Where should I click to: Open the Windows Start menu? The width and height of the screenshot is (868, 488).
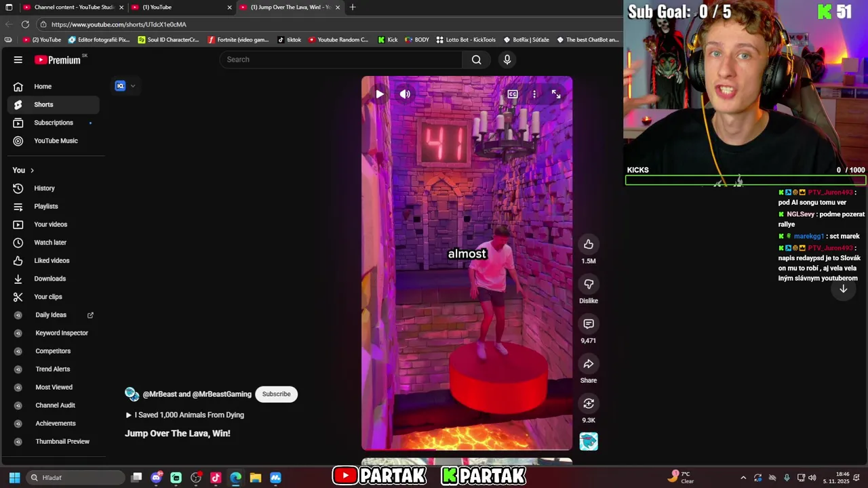coord(14,478)
